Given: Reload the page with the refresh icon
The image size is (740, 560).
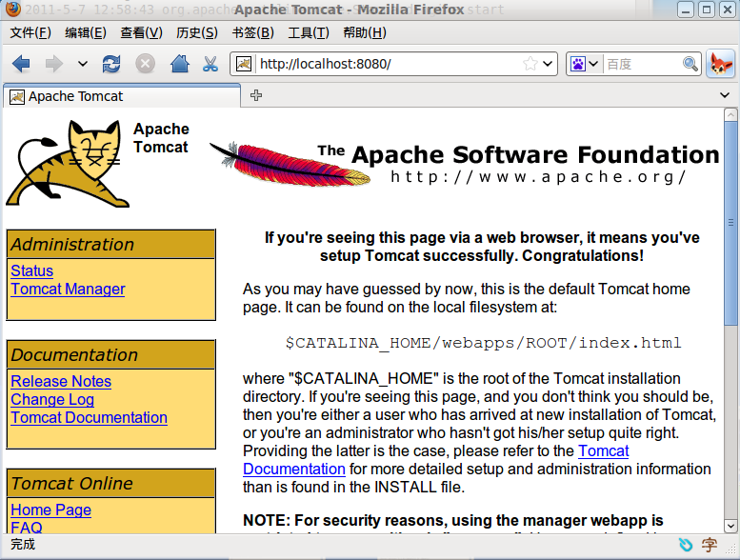Looking at the screenshot, I should click(111, 64).
